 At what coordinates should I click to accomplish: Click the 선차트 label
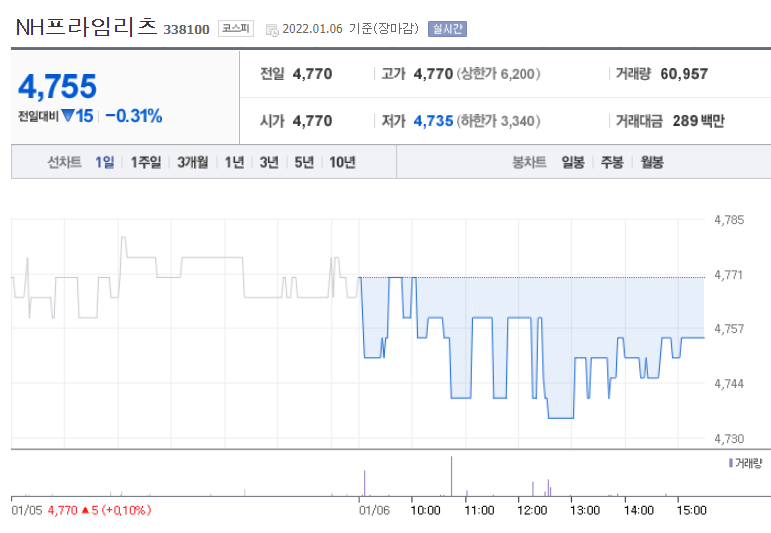[x=64, y=162]
